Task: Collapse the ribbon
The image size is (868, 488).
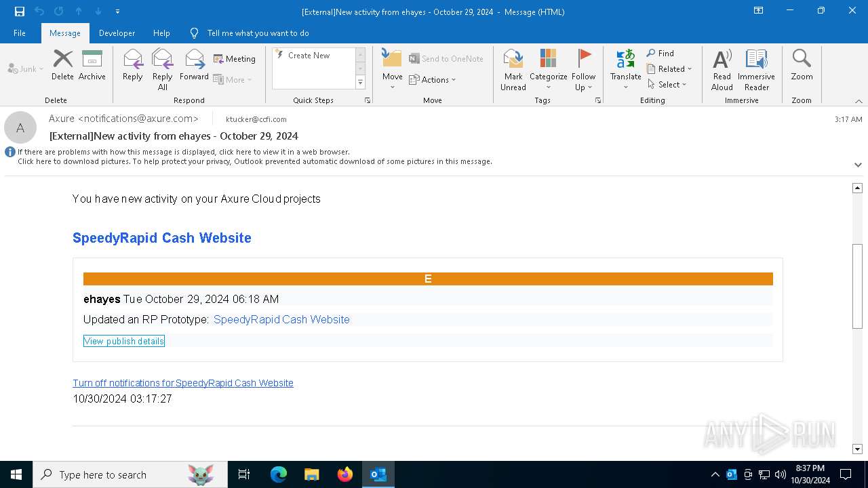Action: pos(859,101)
